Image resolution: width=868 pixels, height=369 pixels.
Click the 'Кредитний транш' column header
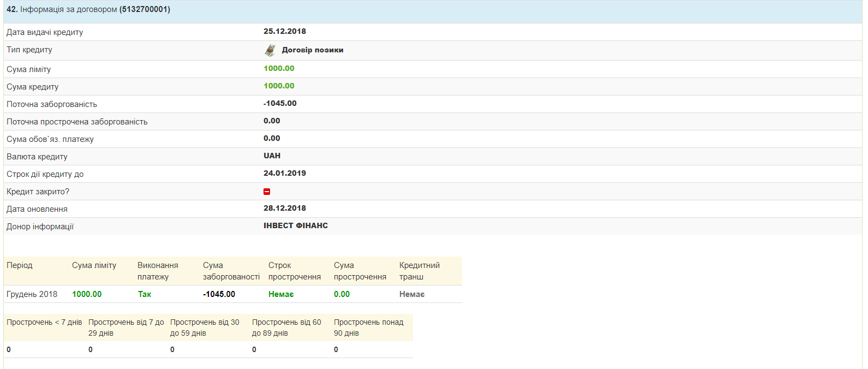420,271
